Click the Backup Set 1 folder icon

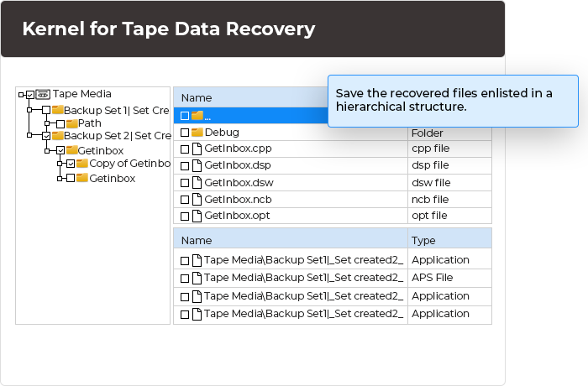coord(57,109)
